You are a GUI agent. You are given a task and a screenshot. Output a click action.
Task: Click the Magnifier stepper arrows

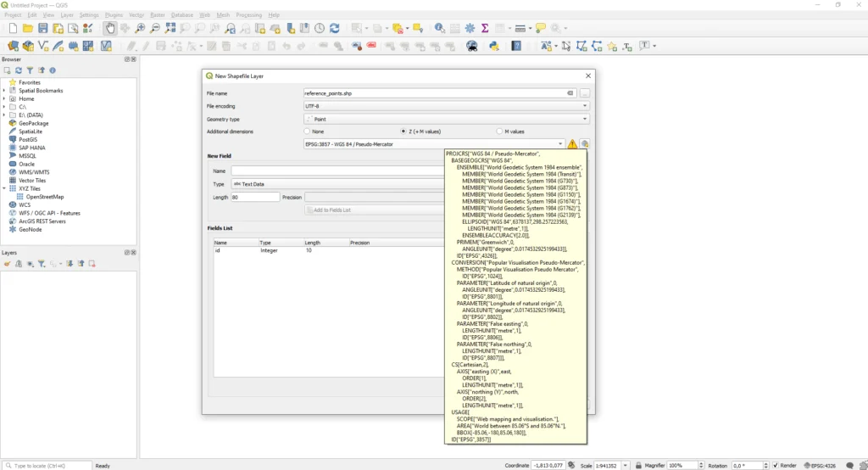pyautogui.click(x=701, y=466)
